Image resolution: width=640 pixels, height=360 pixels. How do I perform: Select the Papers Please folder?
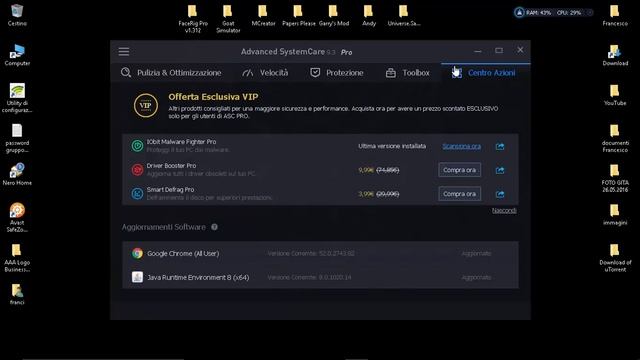click(299, 15)
